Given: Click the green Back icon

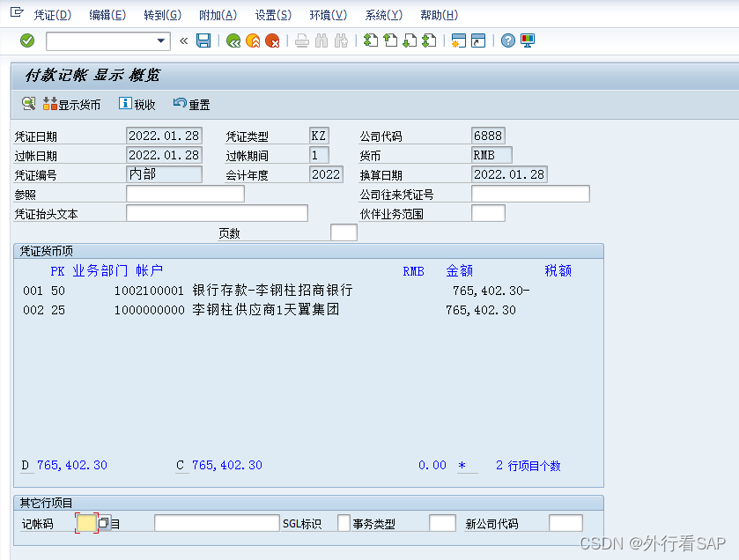Looking at the screenshot, I should click(x=233, y=41).
